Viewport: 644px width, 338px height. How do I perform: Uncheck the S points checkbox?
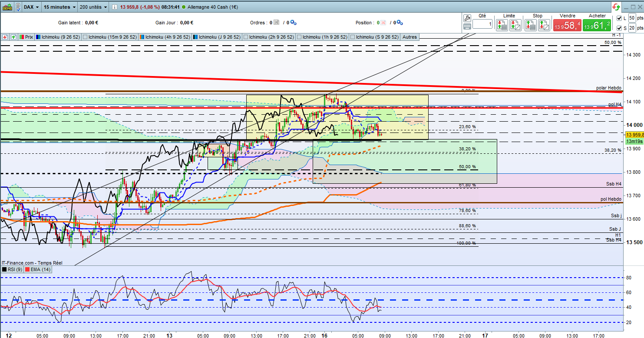pos(619,28)
